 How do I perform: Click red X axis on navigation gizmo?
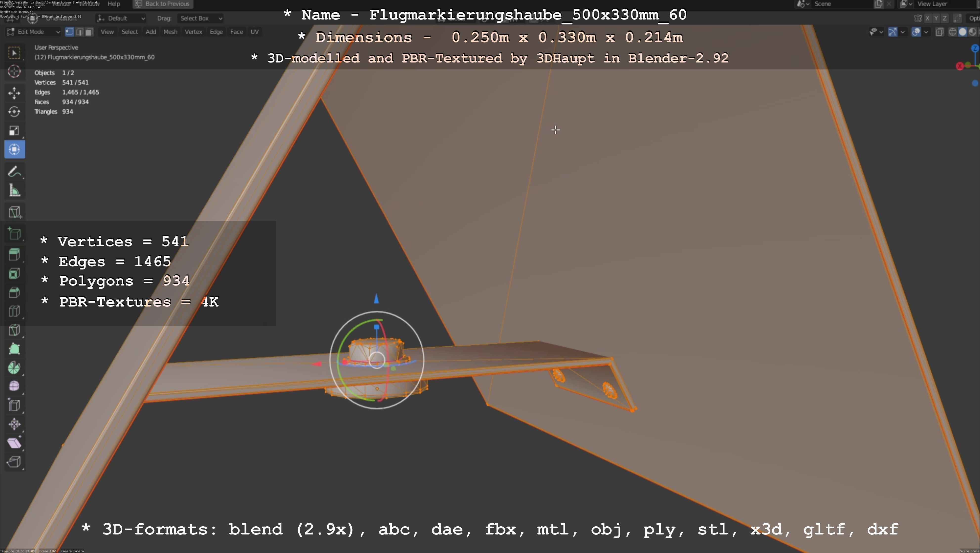coord(960,66)
